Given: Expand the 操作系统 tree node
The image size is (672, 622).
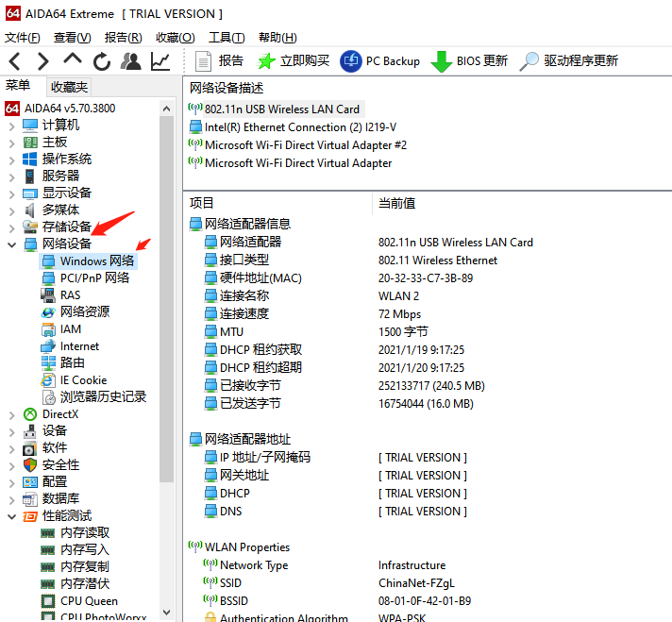Looking at the screenshot, I should (x=11, y=160).
